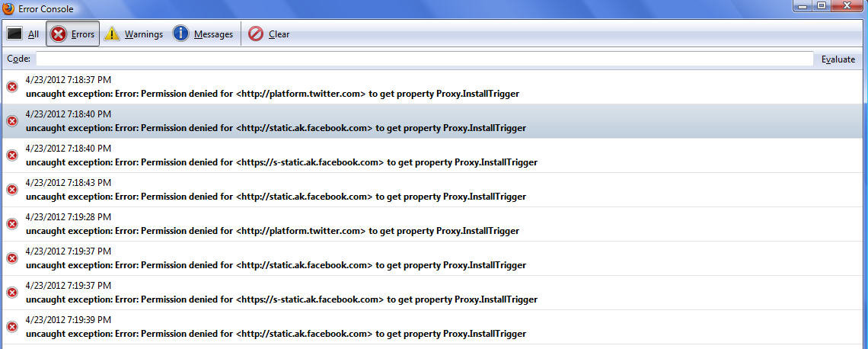Filter console by Errors
The width and height of the screenshot is (868, 349).
tap(72, 34)
